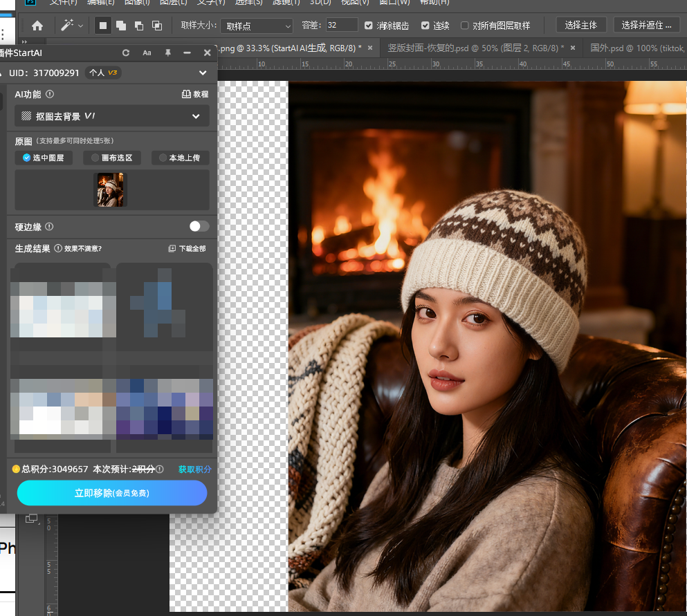Expand the UID account chevron
This screenshot has width=687, height=616.
click(x=203, y=73)
